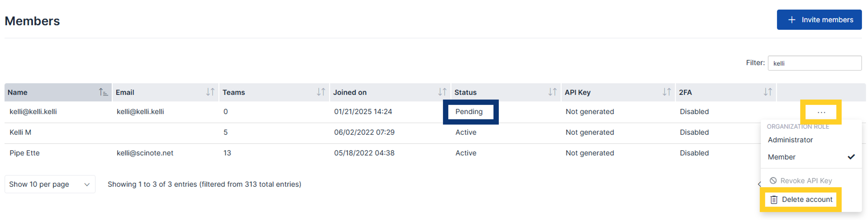Open three-dot actions menu for kelli@kelli.kelli
Screen dimensions: 868x220
tap(821, 112)
